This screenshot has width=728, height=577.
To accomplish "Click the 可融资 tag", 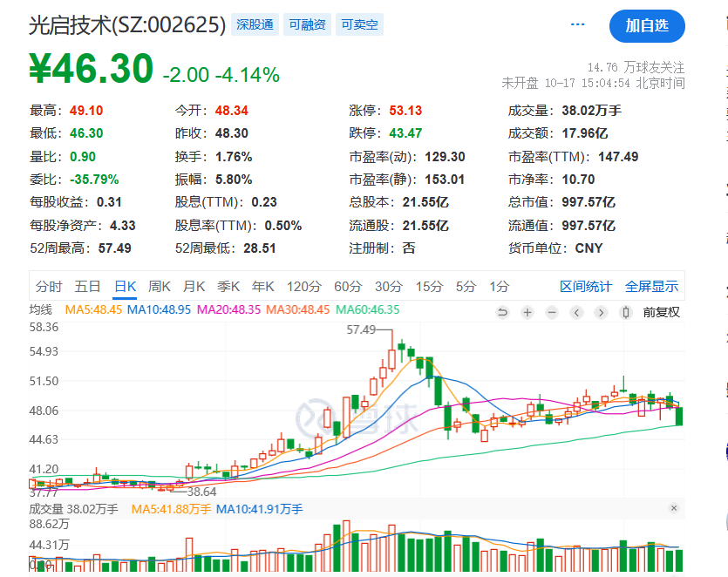I will coord(308,24).
